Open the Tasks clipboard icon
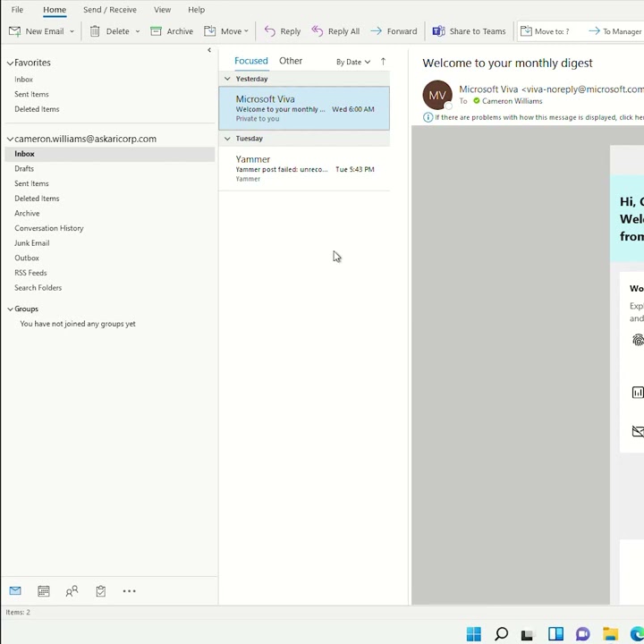 click(x=100, y=591)
